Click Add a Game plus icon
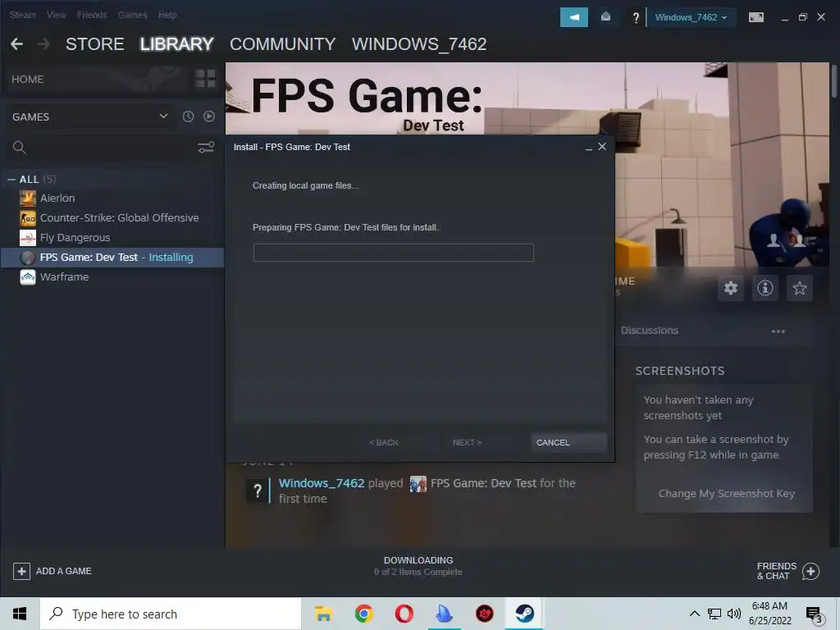Image resolution: width=840 pixels, height=630 pixels. click(x=21, y=571)
